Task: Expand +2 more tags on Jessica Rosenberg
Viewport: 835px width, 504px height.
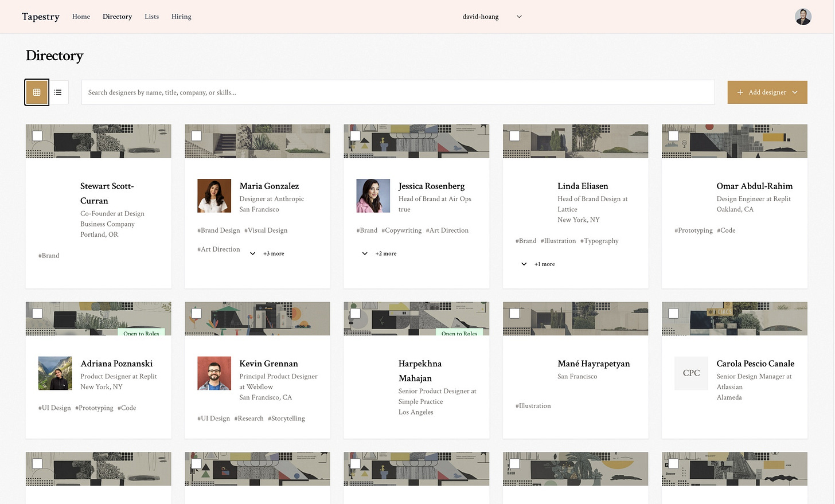Action: click(380, 253)
